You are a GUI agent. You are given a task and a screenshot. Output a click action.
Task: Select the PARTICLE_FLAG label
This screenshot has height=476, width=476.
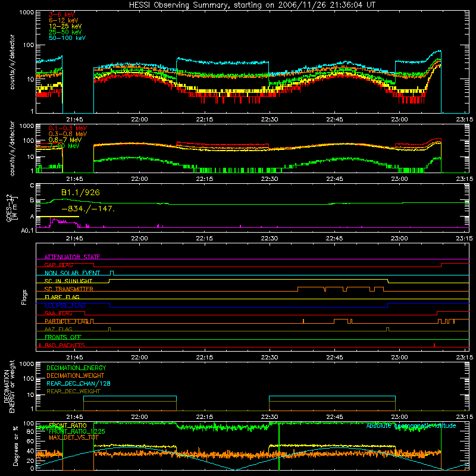tap(67, 321)
